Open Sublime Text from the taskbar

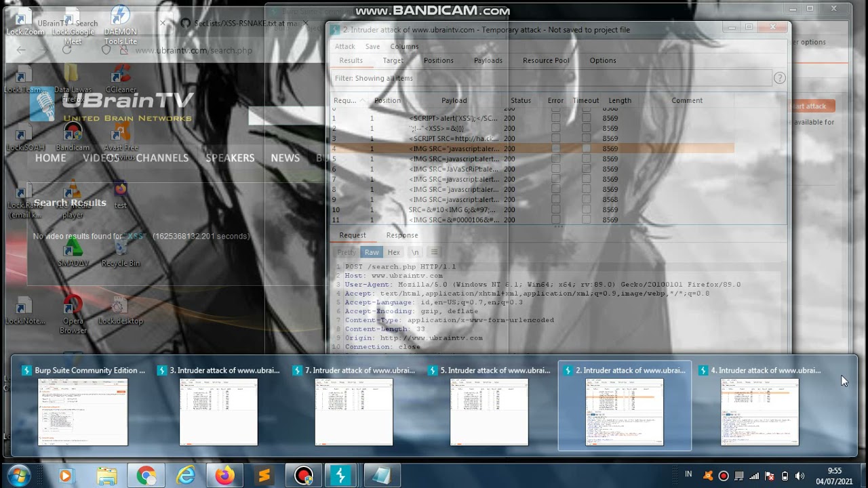pyautogui.click(x=264, y=476)
